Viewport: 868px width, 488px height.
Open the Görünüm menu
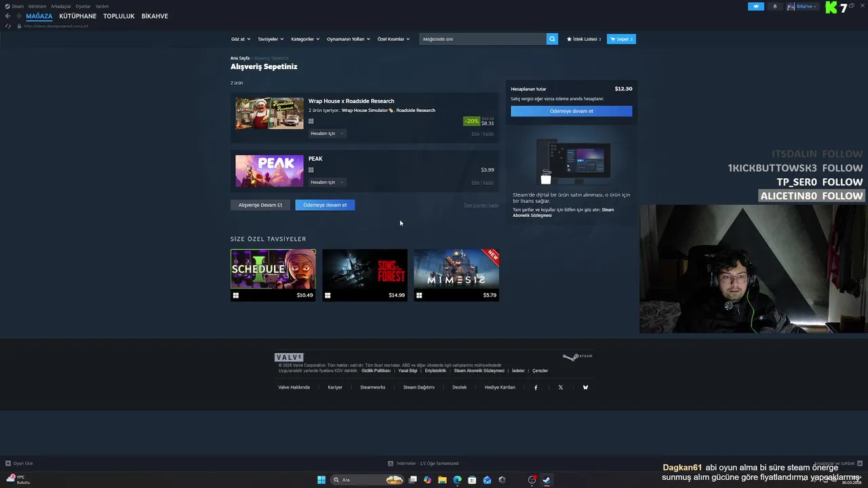coord(37,6)
